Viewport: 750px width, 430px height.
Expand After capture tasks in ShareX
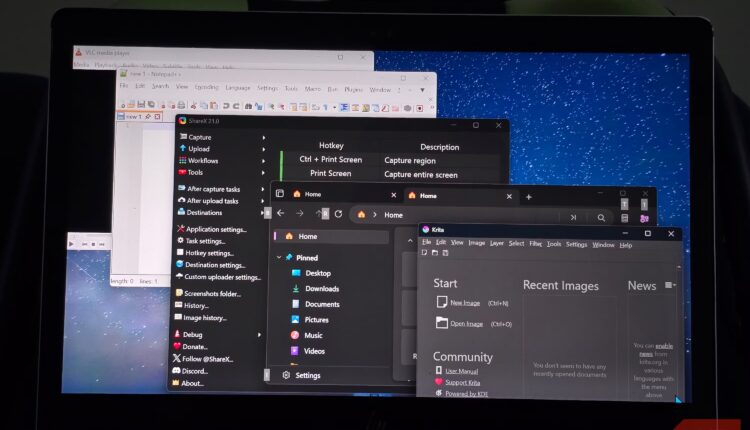221,189
